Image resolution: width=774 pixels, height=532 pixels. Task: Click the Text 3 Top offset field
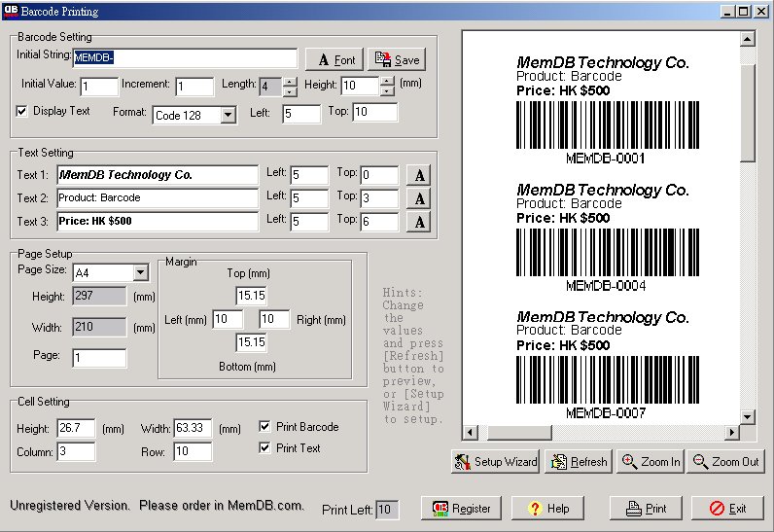point(379,221)
